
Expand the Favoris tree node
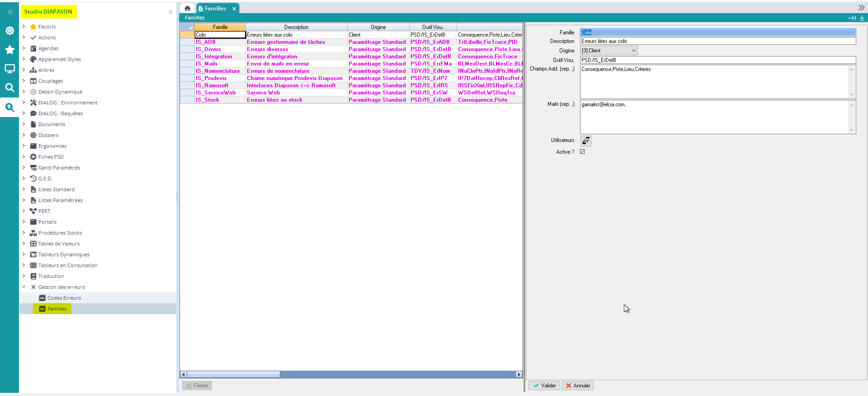pos(24,27)
